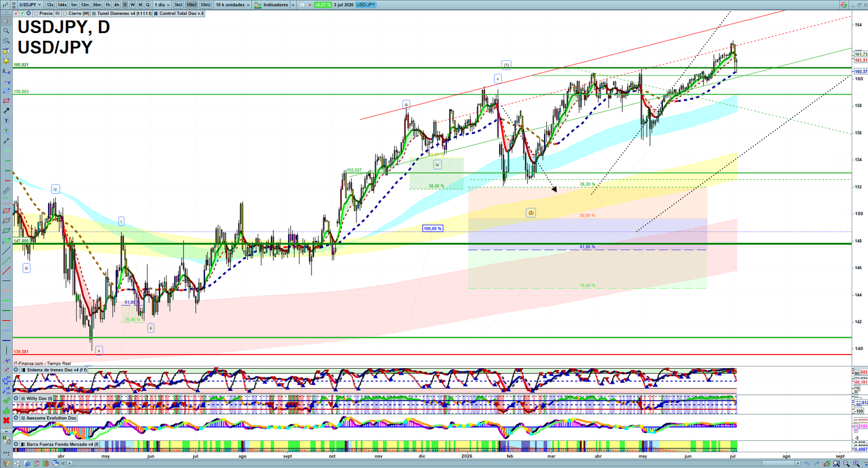
Task: Click the green chart icon at top left
Action: [x=5, y=5]
